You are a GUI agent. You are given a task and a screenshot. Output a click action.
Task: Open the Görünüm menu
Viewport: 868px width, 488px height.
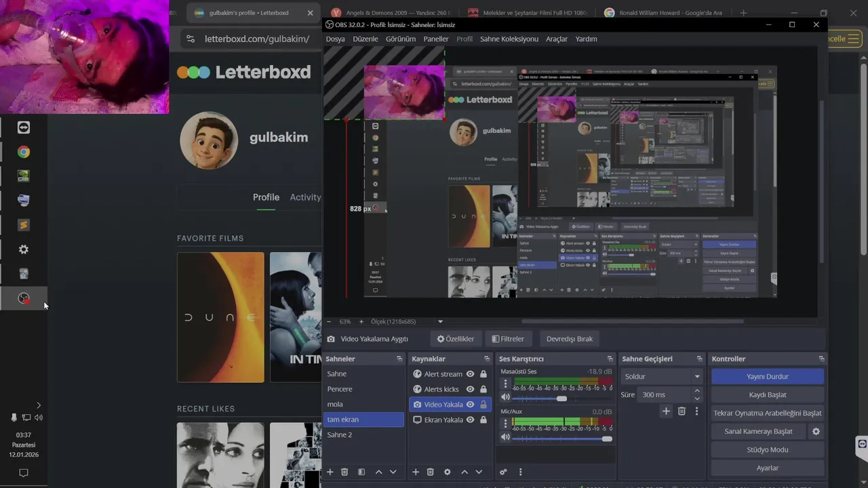point(400,39)
